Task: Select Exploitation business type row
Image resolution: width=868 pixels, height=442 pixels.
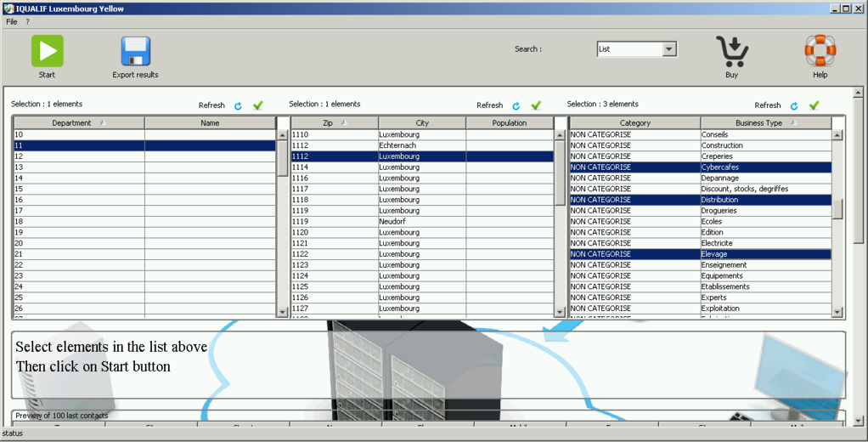Action: click(x=701, y=309)
